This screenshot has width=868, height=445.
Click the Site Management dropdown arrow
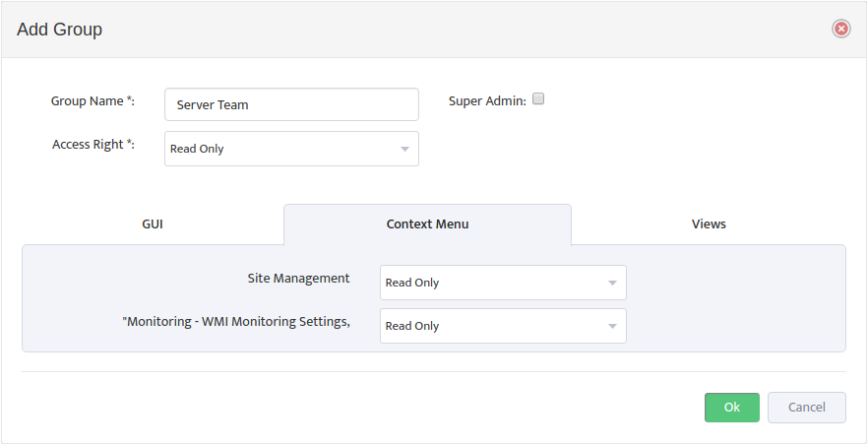pos(612,283)
